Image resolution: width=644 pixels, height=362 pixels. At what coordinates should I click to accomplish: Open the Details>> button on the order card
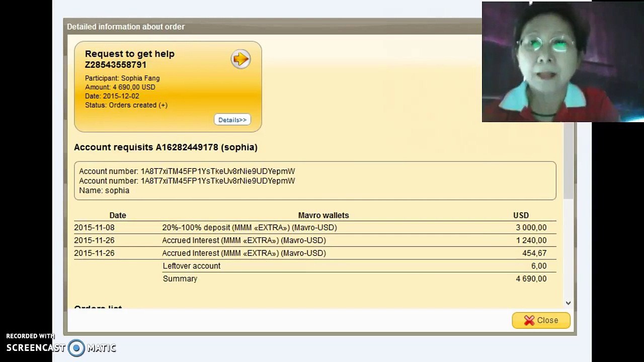point(232,120)
